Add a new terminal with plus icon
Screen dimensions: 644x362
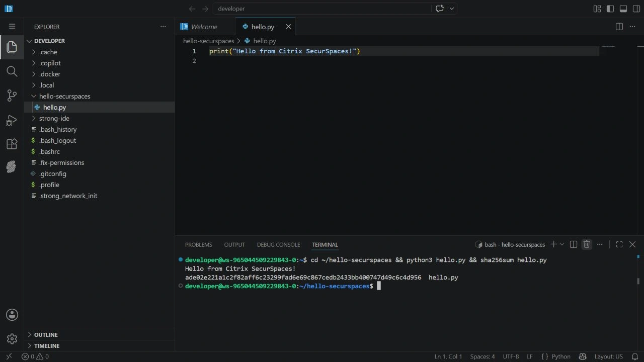tap(553, 244)
